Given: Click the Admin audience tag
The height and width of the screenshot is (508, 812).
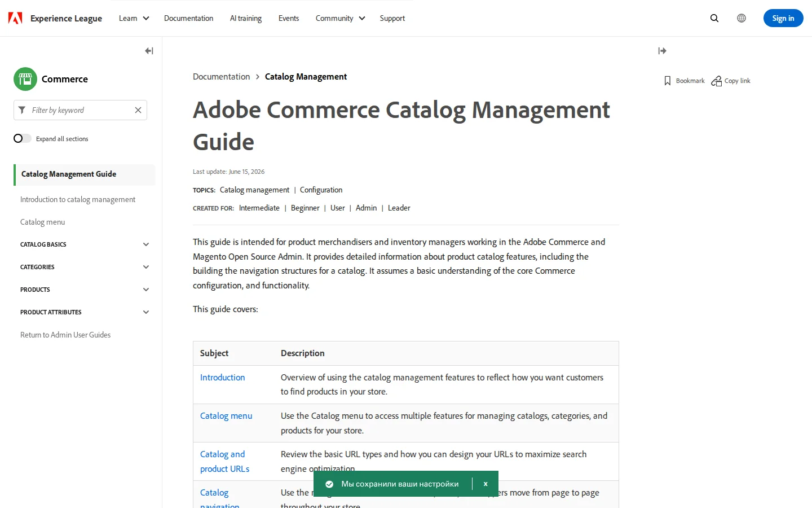Looking at the screenshot, I should pos(366,208).
